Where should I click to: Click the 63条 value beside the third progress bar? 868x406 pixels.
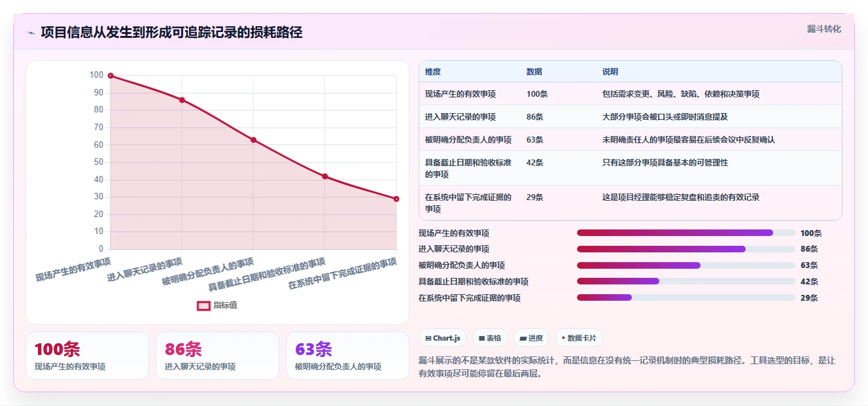point(809,265)
